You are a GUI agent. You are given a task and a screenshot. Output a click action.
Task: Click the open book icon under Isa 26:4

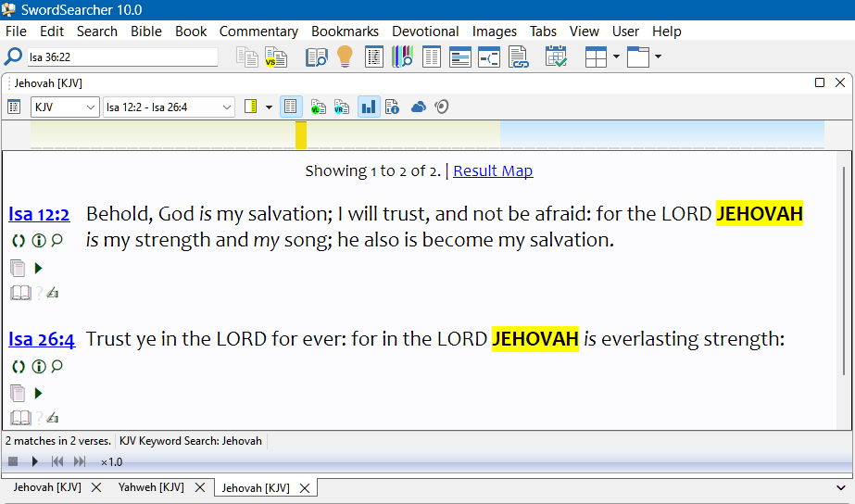tap(20, 418)
